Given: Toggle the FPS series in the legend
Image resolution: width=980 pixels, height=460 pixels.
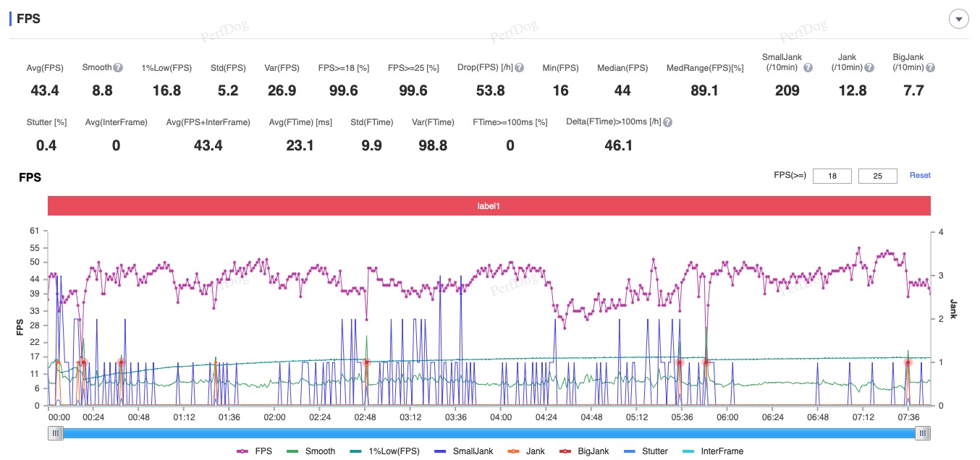Looking at the screenshot, I should coord(255,451).
